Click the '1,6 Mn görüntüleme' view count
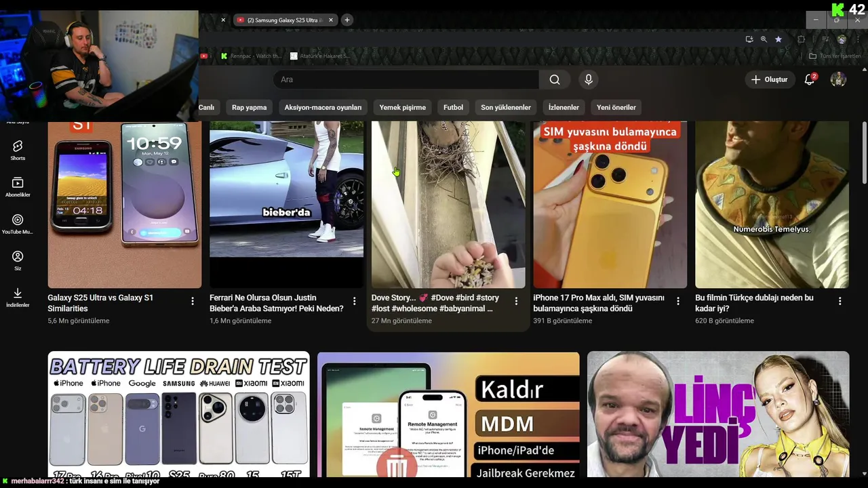Image resolution: width=868 pixels, height=488 pixels. pos(240,321)
